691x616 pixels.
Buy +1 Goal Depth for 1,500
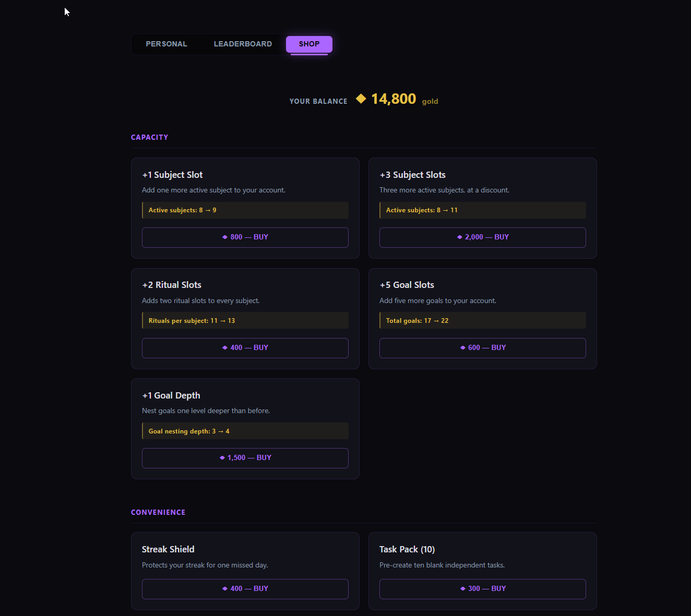click(x=245, y=458)
